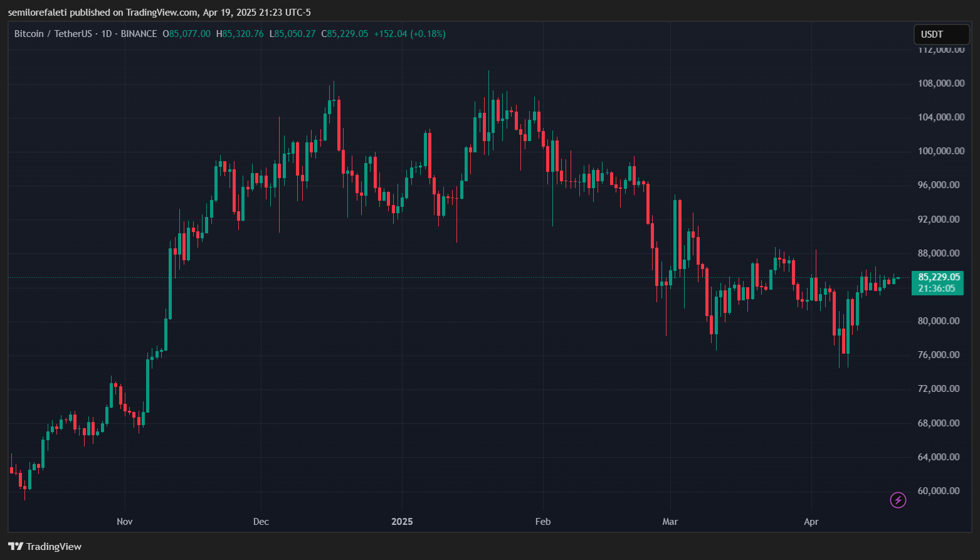Click the open value O85,077.00 in the legend
The image size is (980, 560).
point(187,34)
